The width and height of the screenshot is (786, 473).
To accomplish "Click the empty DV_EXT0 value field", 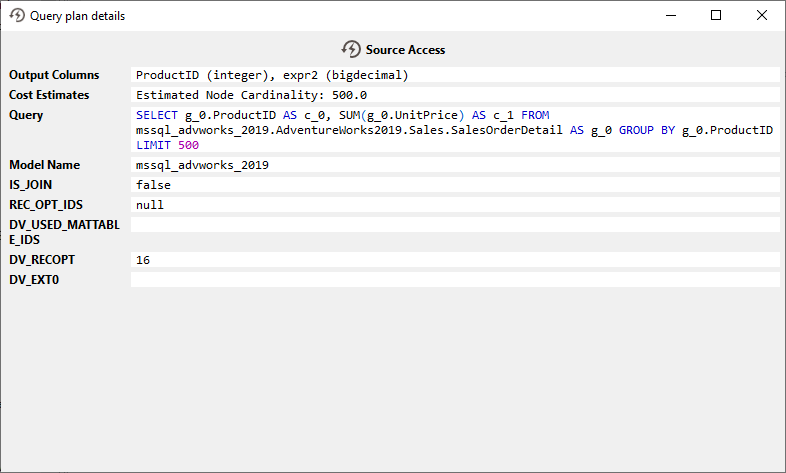I will 455,280.
